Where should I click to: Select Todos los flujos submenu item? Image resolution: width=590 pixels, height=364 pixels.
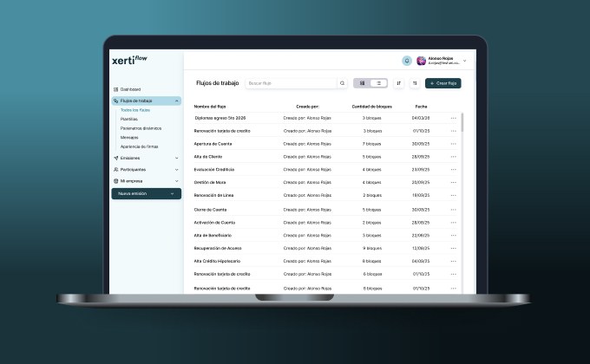135,110
